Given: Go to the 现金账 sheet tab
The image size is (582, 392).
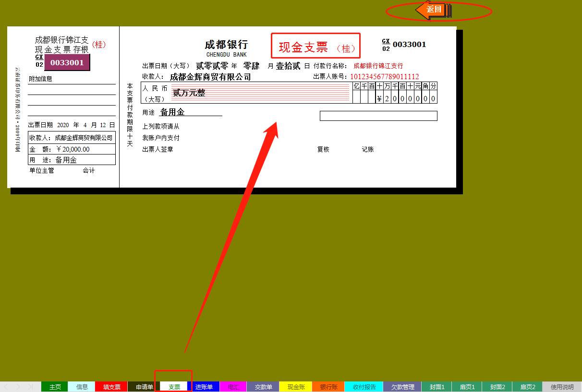Looking at the screenshot, I should point(296,387).
